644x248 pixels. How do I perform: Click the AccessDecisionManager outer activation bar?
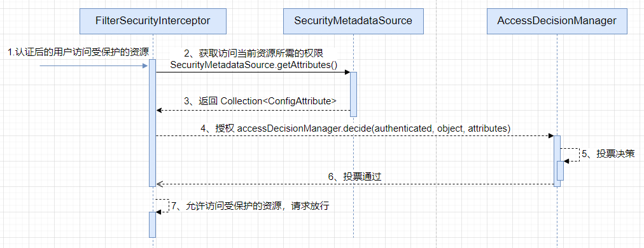tap(557, 161)
